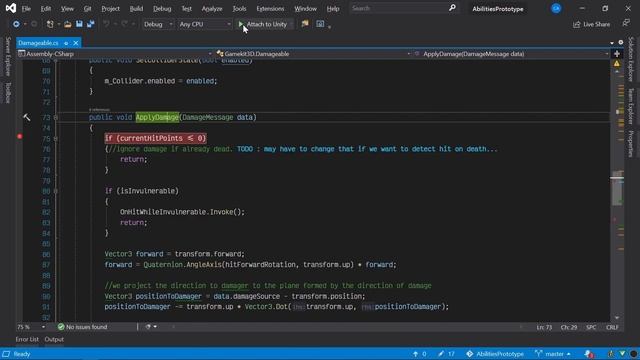Click the unpushed commits up-arrow indicator
Viewport: 640px width, 360px height.
coord(419,354)
